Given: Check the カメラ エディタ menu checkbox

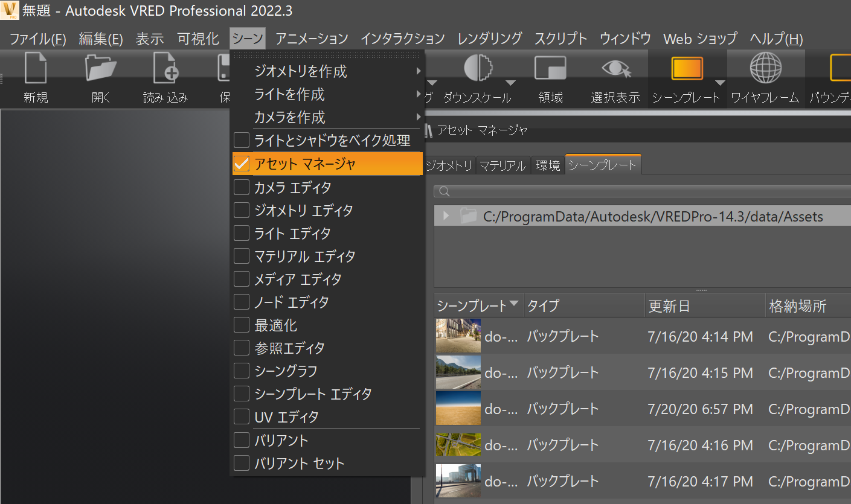Looking at the screenshot, I should [x=241, y=187].
